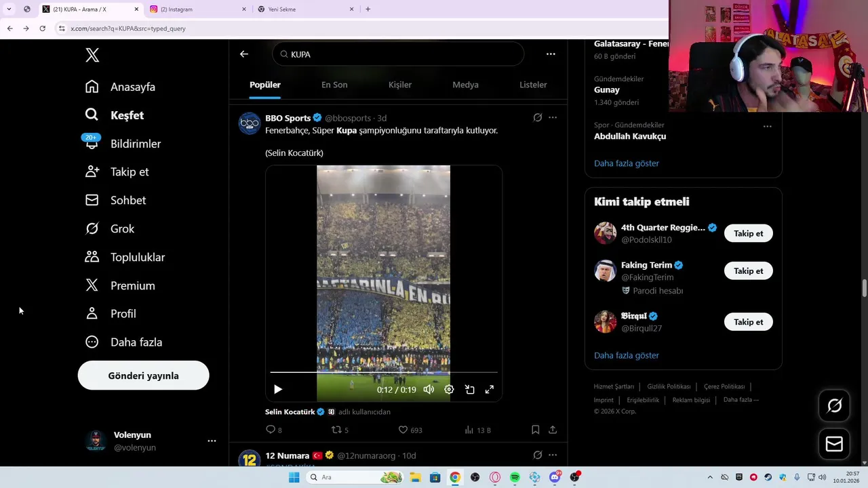Switch to Listeler tab
Screen dimensions: 868x488
(533, 85)
